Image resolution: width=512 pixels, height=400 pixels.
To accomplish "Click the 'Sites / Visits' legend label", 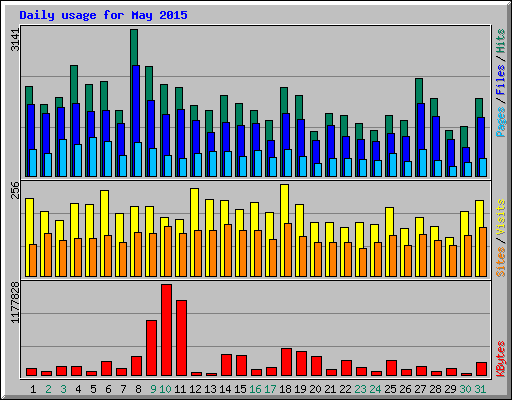I will tap(500, 238).
